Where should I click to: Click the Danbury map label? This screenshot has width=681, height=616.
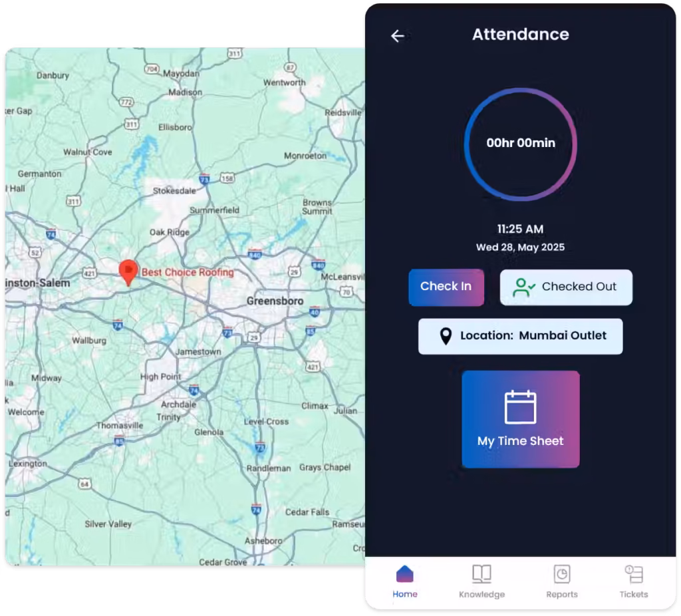pyautogui.click(x=53, y=76)
